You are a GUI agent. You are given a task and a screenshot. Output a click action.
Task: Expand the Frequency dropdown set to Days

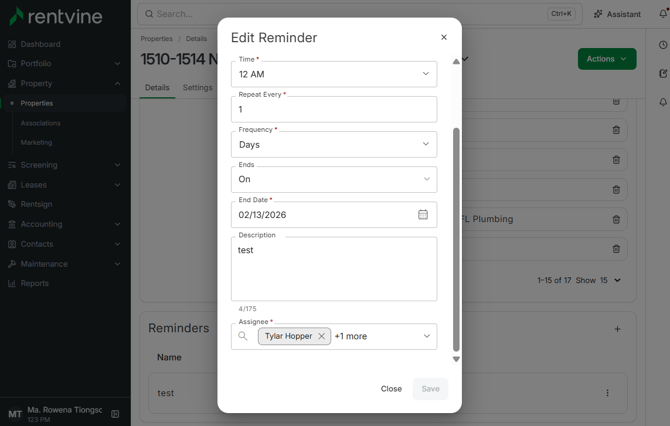click(x=334, y=144)
